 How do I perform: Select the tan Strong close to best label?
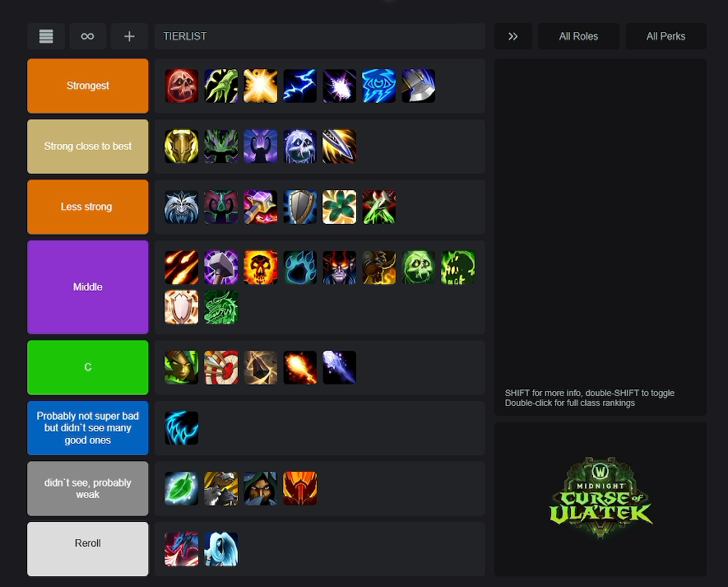click(88, 147)
